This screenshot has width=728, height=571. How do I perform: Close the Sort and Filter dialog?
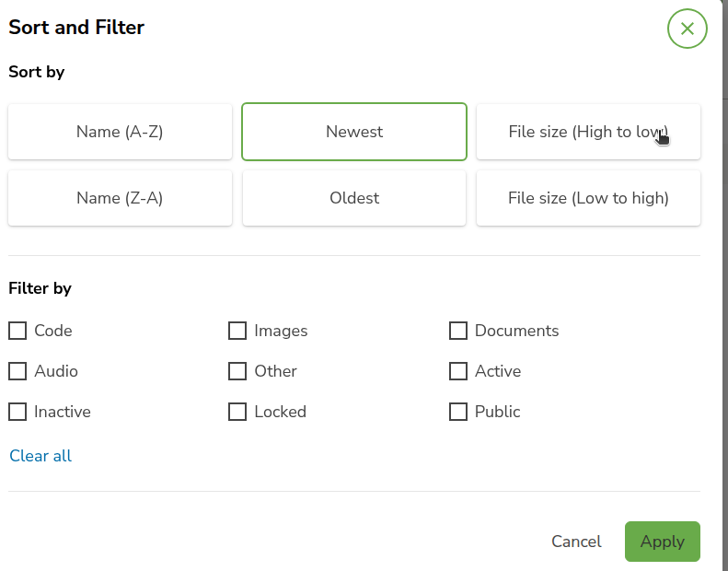click(x=688, y=29)
